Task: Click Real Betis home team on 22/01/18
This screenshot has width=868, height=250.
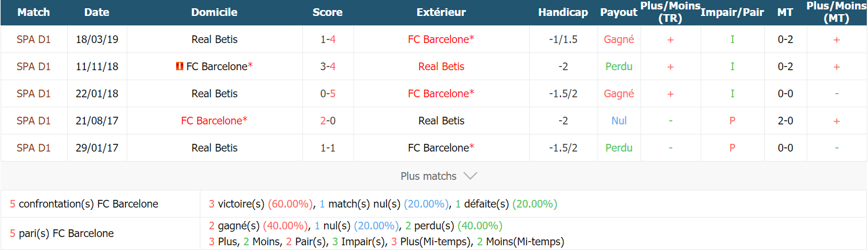Action: tap(214, 94)
